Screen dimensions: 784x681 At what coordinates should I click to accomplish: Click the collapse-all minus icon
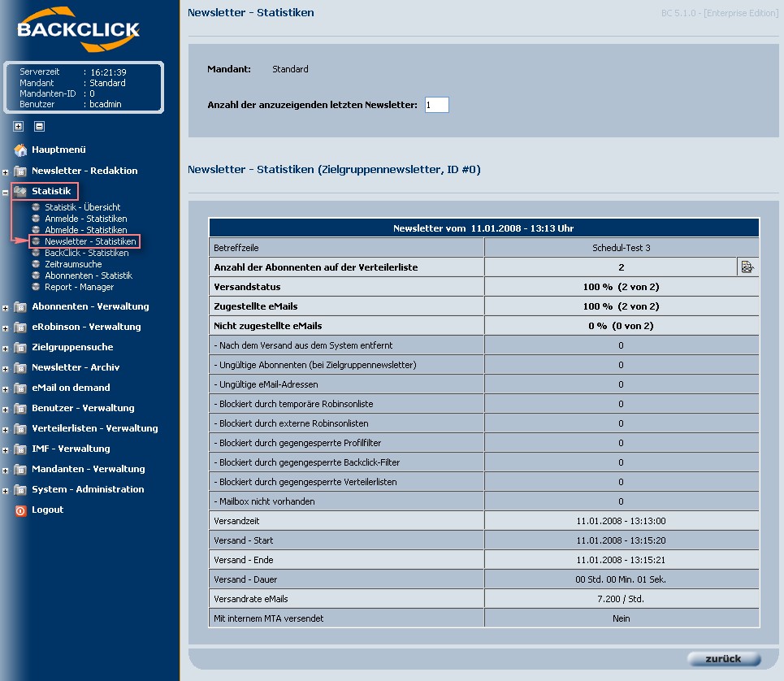click(40, 127)
